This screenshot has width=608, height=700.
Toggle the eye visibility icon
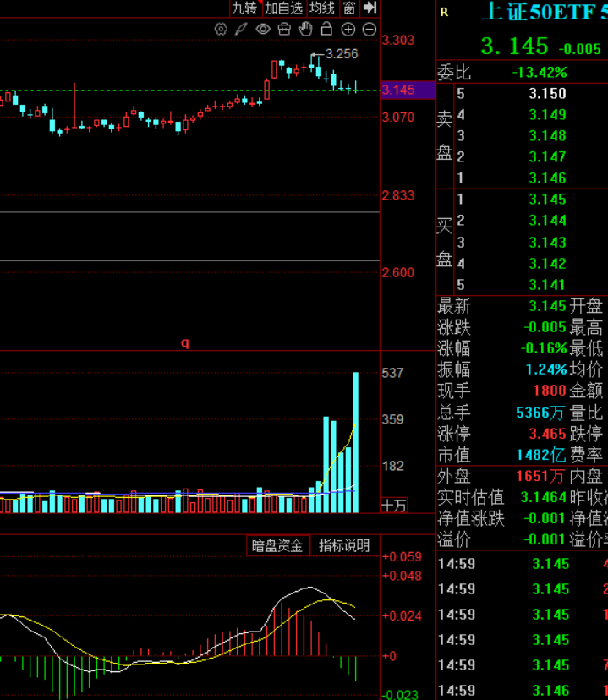pos(263,30)
